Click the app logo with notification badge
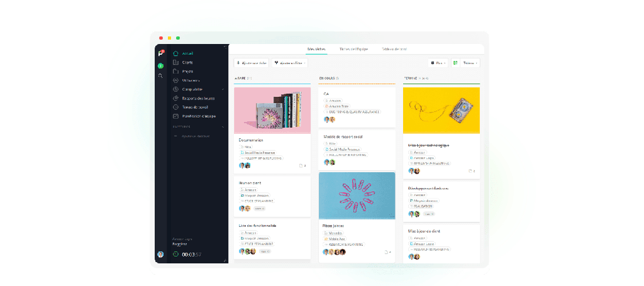The width and height of the screenshot is (644, 286). click(x=161, y=53)
